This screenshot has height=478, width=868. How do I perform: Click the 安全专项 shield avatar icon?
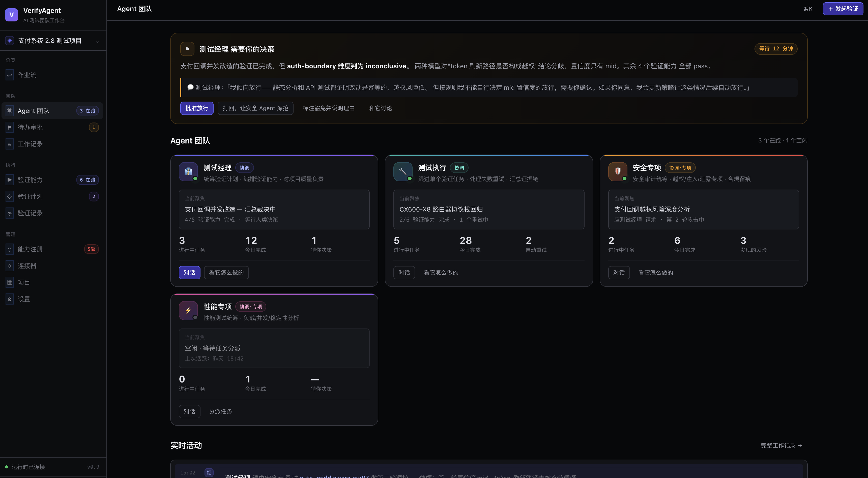(x=618, y=171)
